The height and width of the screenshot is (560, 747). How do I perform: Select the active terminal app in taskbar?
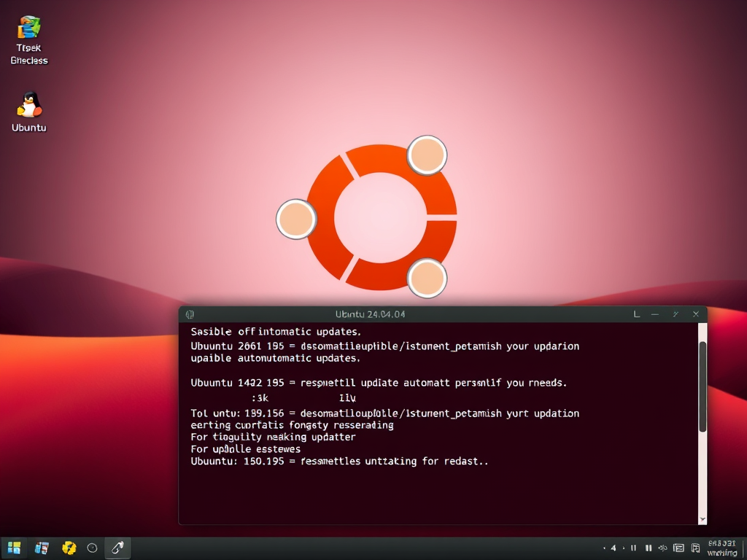(x=117, y=548)
